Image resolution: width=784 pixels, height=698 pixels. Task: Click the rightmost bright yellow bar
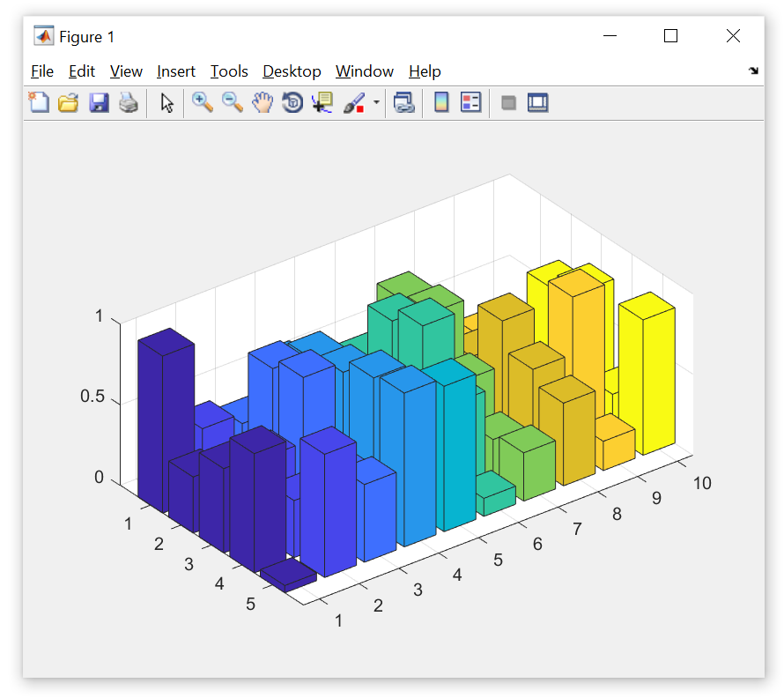point(647,374)
